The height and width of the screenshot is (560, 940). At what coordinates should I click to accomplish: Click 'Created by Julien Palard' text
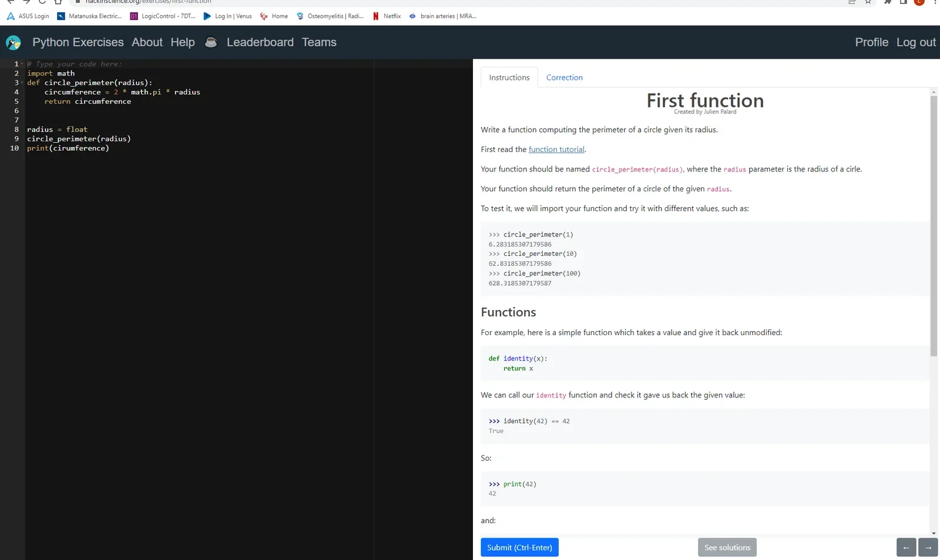(705, 112)
